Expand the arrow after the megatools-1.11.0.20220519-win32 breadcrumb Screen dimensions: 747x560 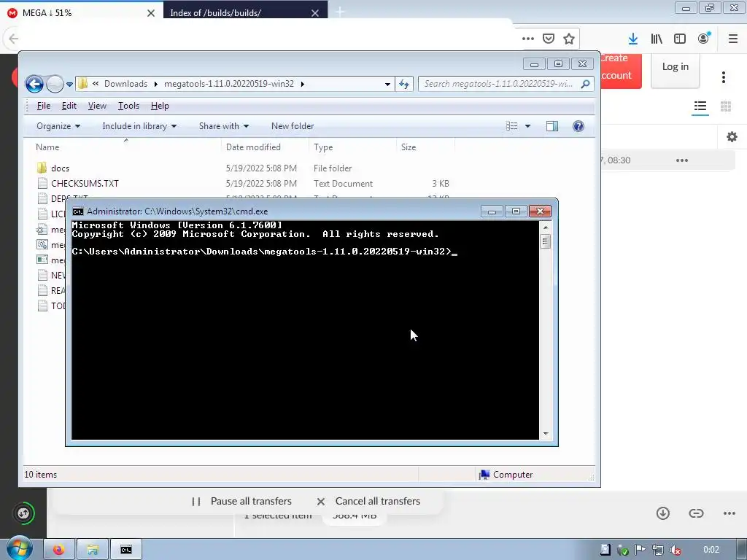click(303, 85)
